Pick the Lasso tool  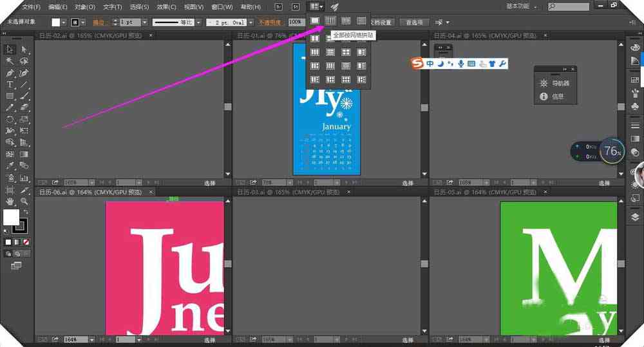24,61
